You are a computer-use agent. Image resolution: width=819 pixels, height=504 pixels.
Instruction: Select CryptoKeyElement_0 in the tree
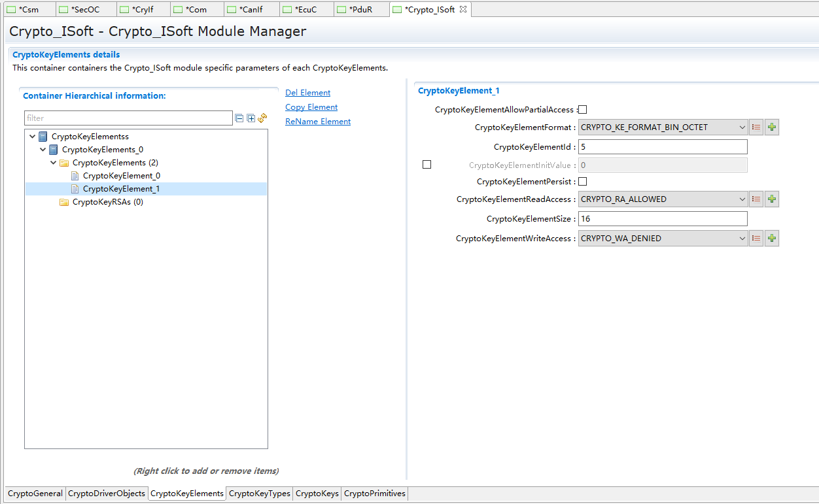pos(121,176)
